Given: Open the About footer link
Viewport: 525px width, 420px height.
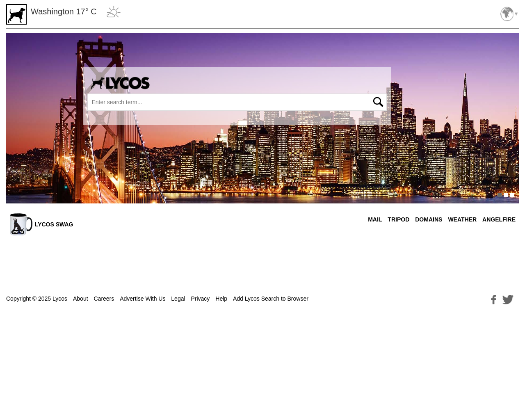Looking at the screenshot, I should click(x=80, y=299).
